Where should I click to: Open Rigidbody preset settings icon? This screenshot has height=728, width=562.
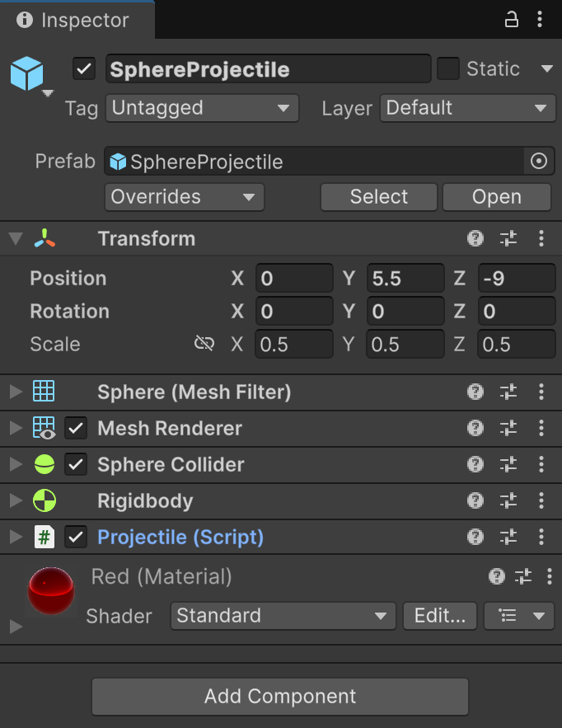(508, 500)
